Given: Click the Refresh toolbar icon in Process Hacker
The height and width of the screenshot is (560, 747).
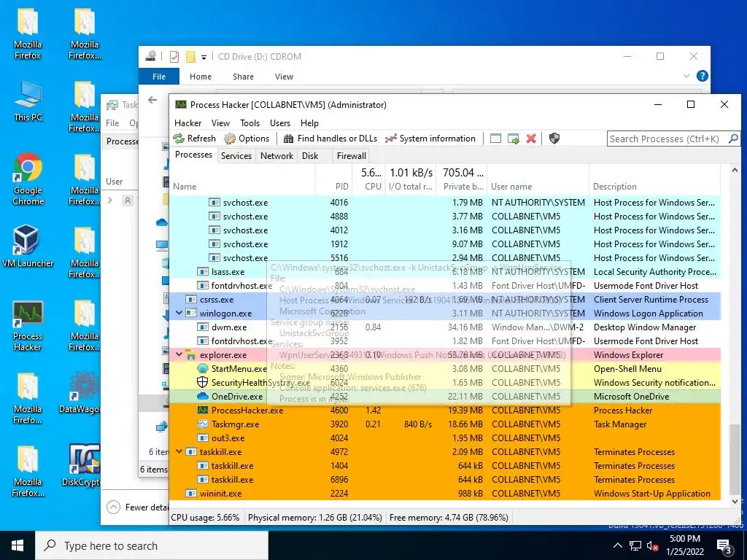Looking at the screenshot, I should 179,139.
